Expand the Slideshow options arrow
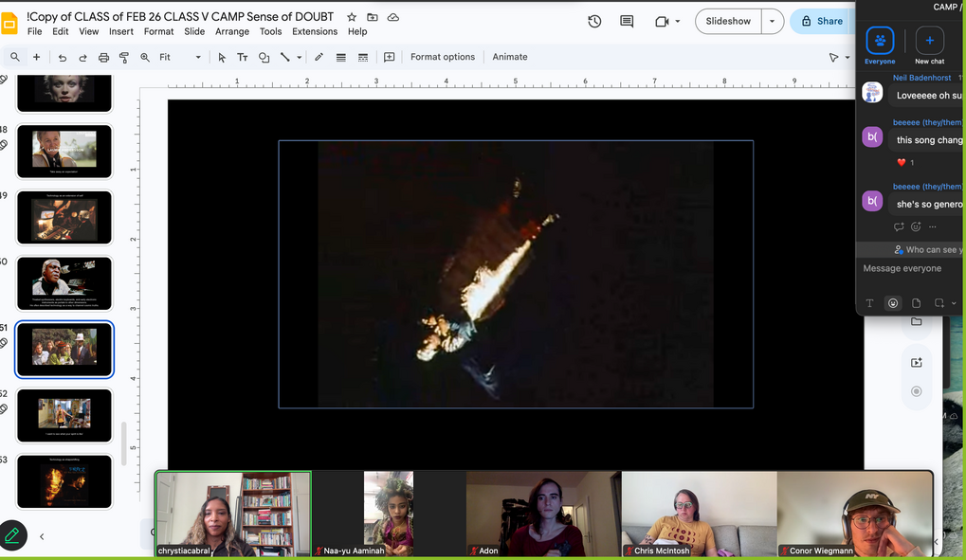 click(772, 22)
